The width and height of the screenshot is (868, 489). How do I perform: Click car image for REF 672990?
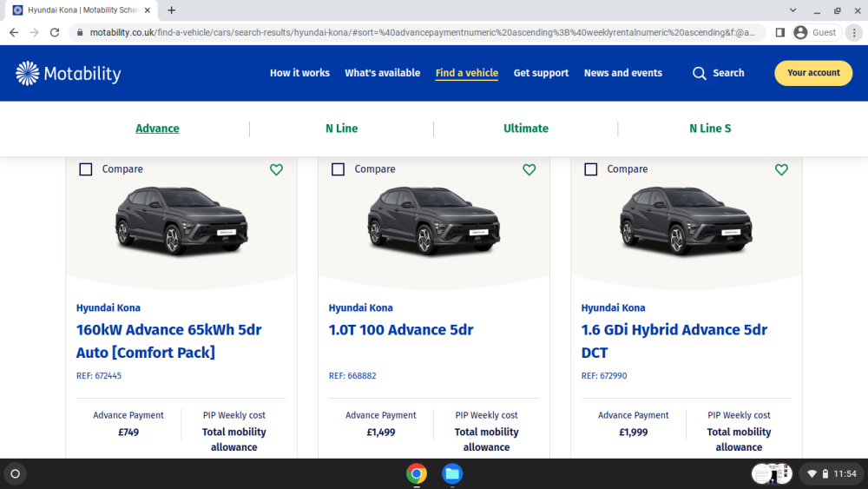click(x=687, y=221)
